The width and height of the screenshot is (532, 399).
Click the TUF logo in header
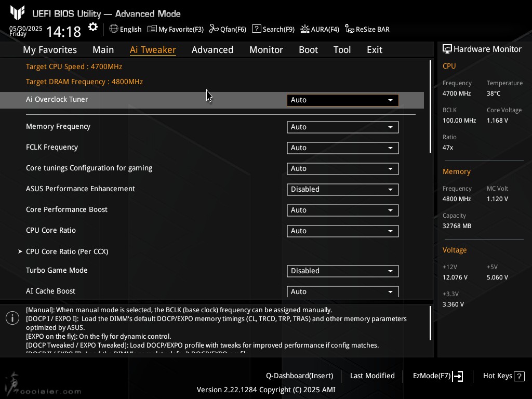click(x=17, y=13)
